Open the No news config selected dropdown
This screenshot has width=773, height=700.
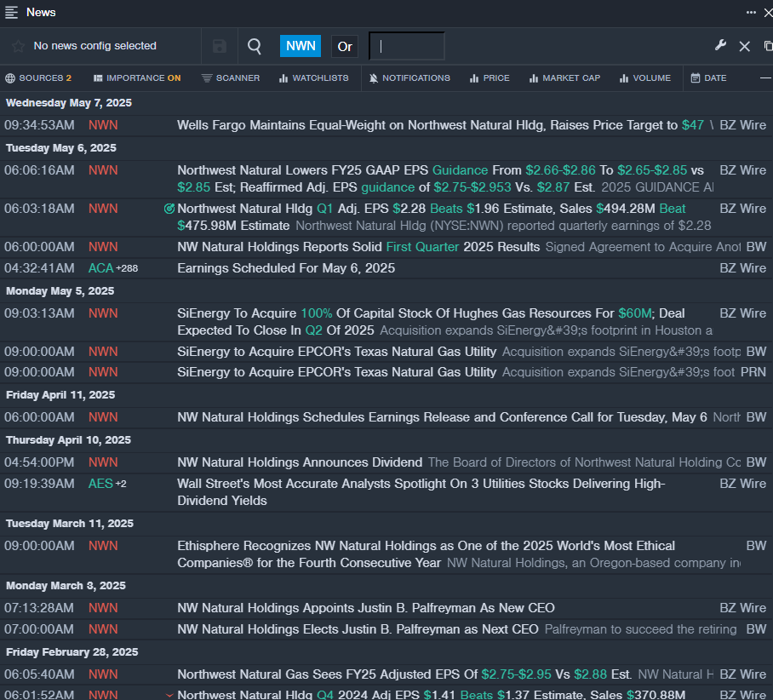click(94, 46)
